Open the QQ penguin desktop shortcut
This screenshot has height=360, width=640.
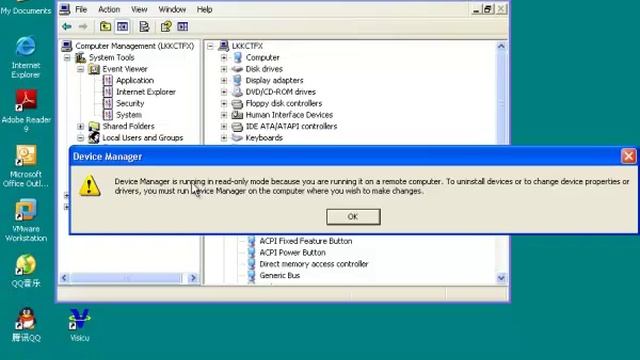[x=26, y=324]
